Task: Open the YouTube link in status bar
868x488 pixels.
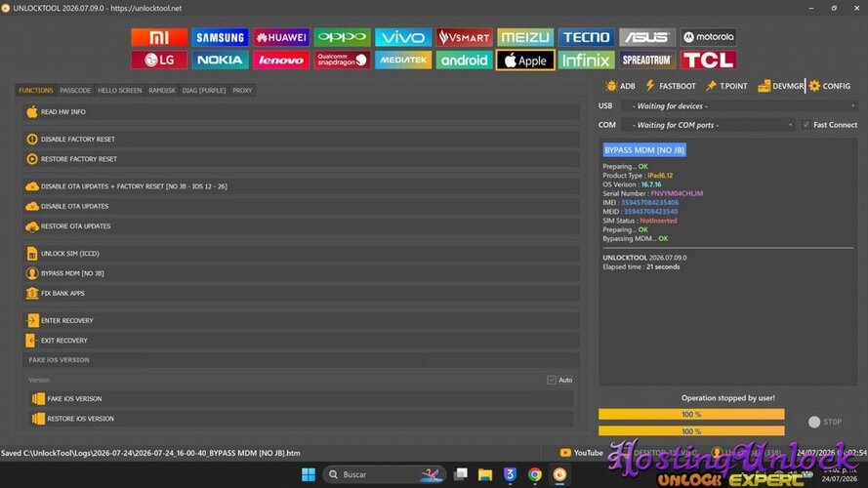Action: pos(581,453)
